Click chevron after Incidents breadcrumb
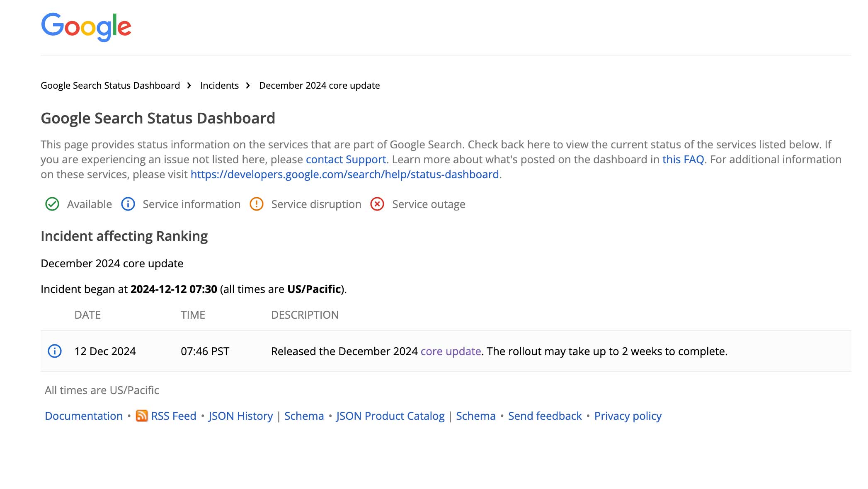 [x=248, y=85]
